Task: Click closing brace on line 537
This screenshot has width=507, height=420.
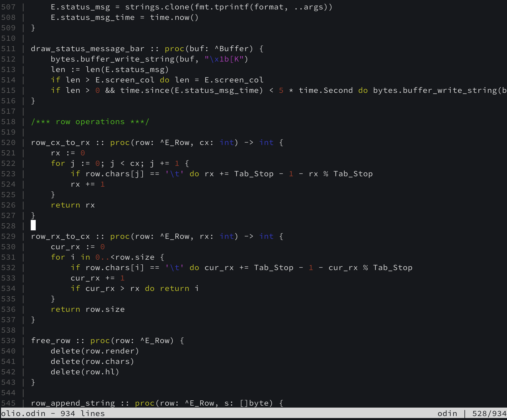Action: pos(33,320)
